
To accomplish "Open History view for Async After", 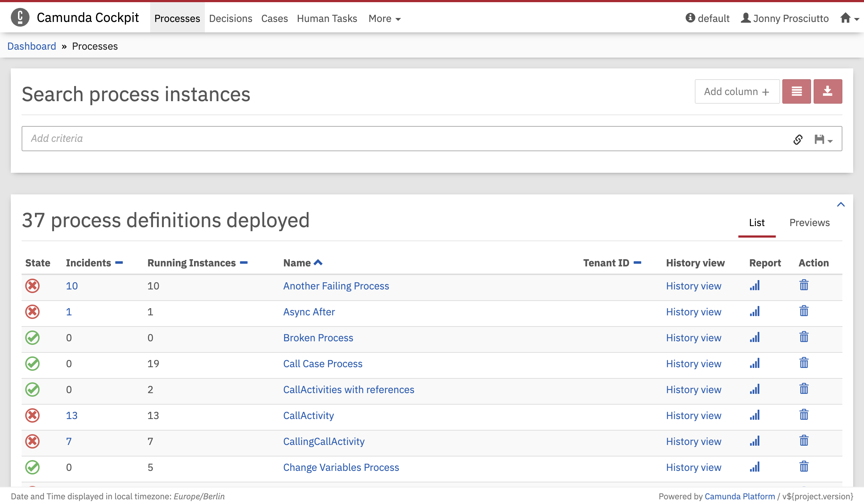I will tap(693, 312).
